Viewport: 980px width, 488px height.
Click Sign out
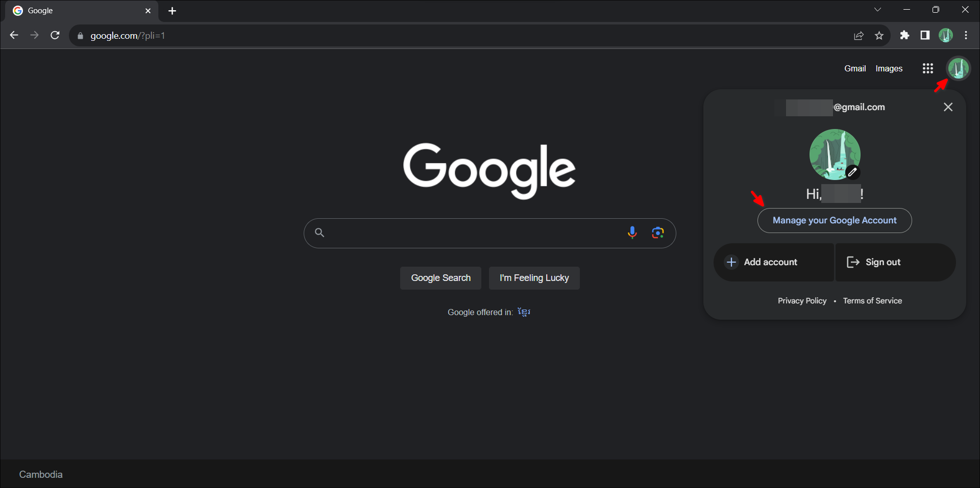coord(895,262)
